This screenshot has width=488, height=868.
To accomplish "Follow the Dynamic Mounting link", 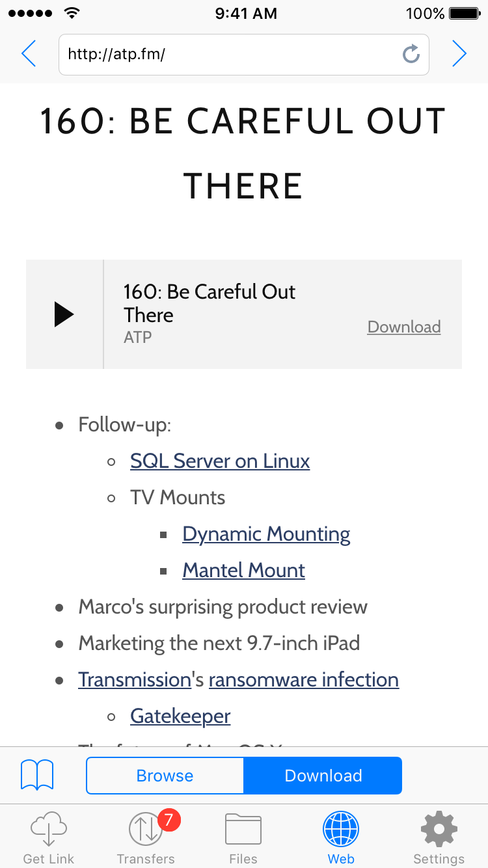I will pos(266,534).
